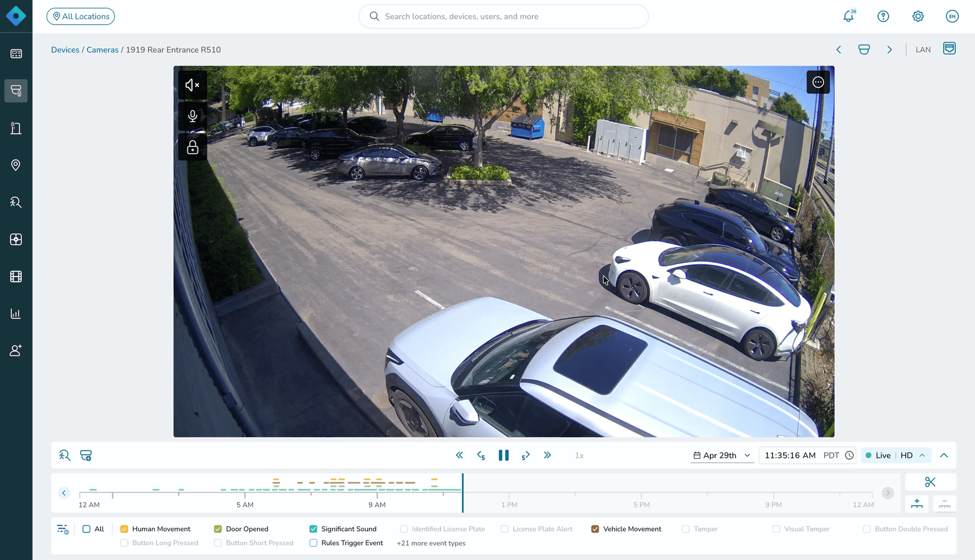Image resolution: width=975 pixels, height=560 pixels.
Task: Open the sidebar icon with plus badge
Action: (x=16, y=239)
